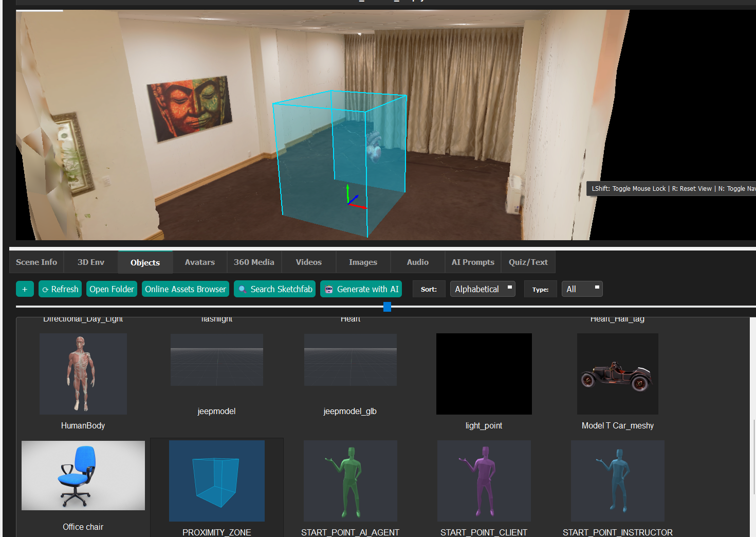Open the Avatars tab
The height and width of the screenshot is (537, 756).
pos(200,262)
